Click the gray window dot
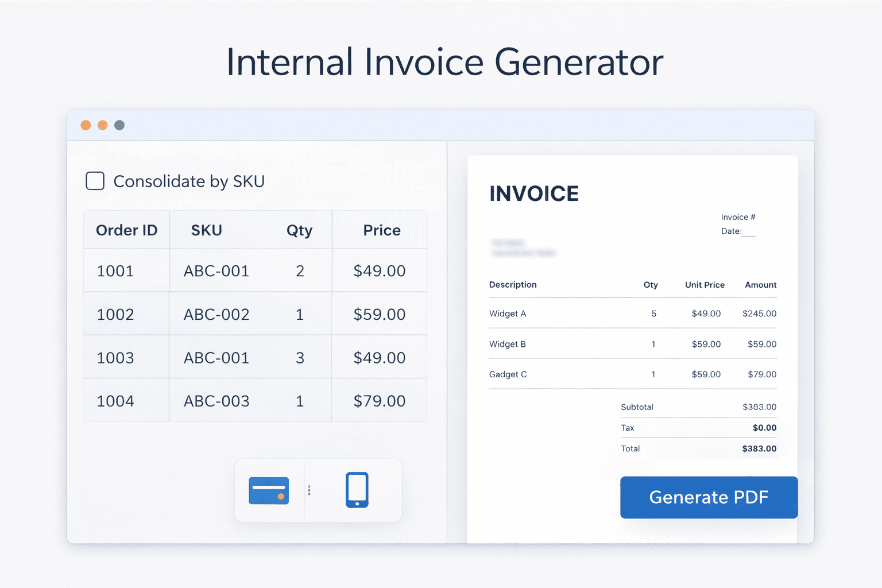This screenshot has width=882, height=588. (119, 125)
